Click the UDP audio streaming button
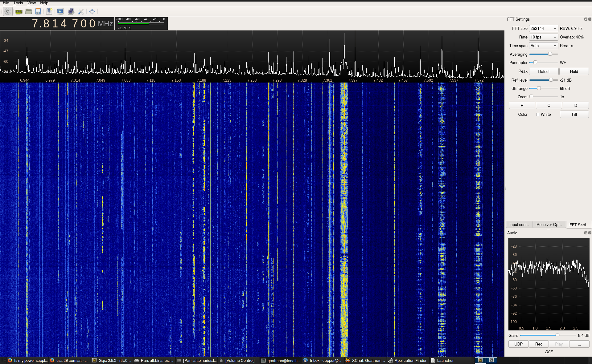 pyautogui.click(x=519, y=344)
